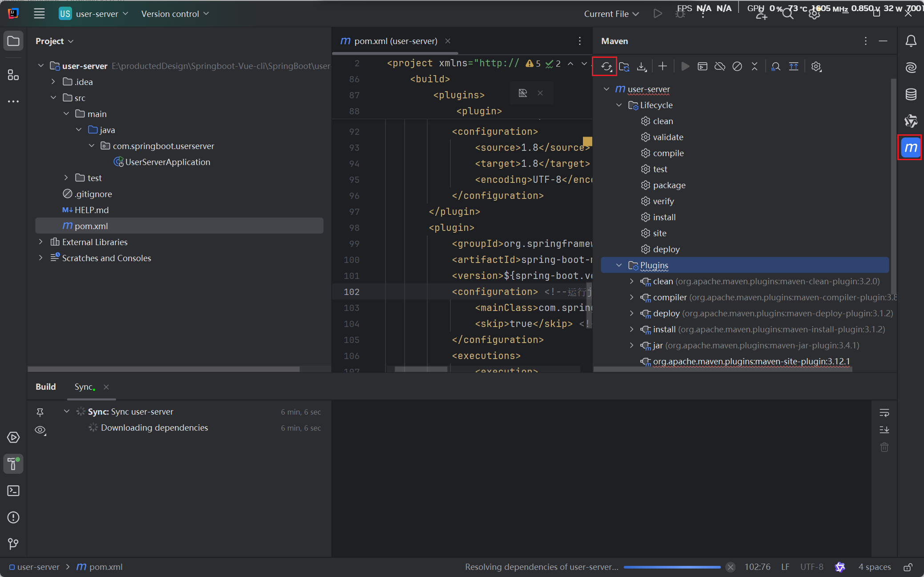Screen dimensions: 924x577
Task: Open the Git tool window icon
Action: click(13, 544)
